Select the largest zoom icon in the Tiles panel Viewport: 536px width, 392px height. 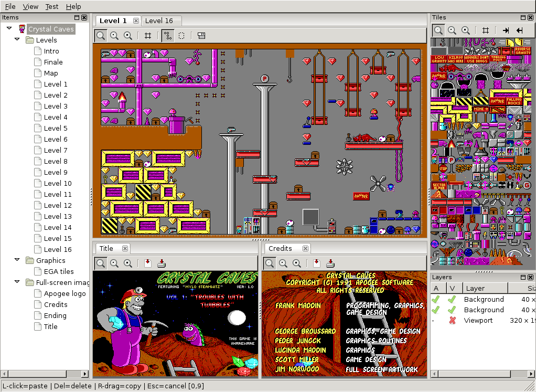(x=466, y=30)
